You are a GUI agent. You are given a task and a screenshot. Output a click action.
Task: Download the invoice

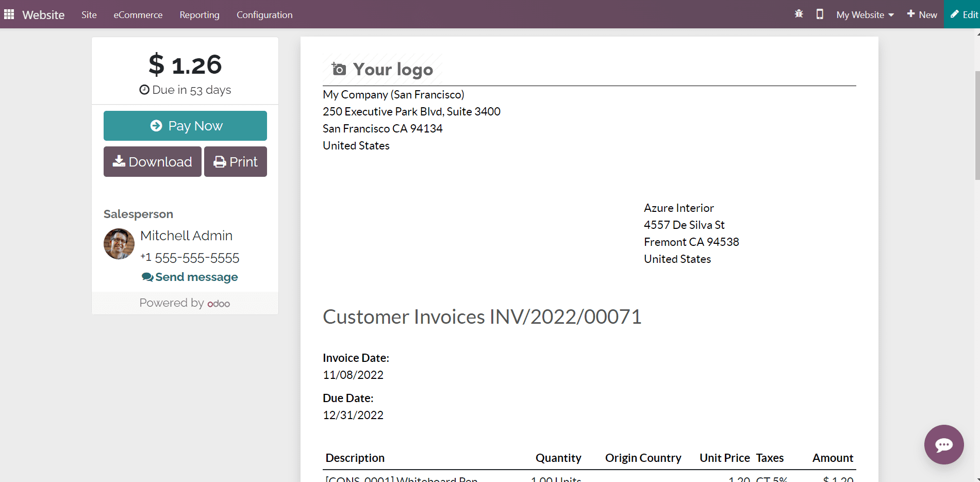(x=152, y=162)
